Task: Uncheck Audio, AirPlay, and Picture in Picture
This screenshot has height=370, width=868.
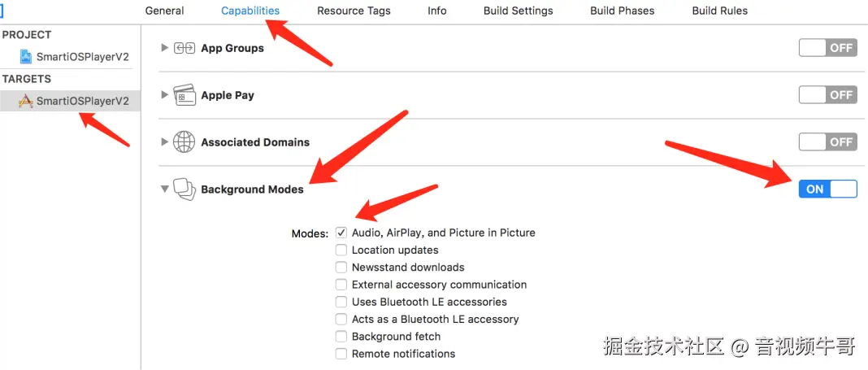Action: click(341, 233)
